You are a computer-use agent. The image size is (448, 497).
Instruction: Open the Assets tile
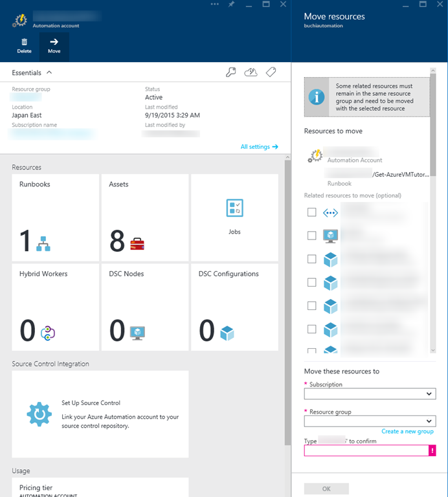[145, 217]
